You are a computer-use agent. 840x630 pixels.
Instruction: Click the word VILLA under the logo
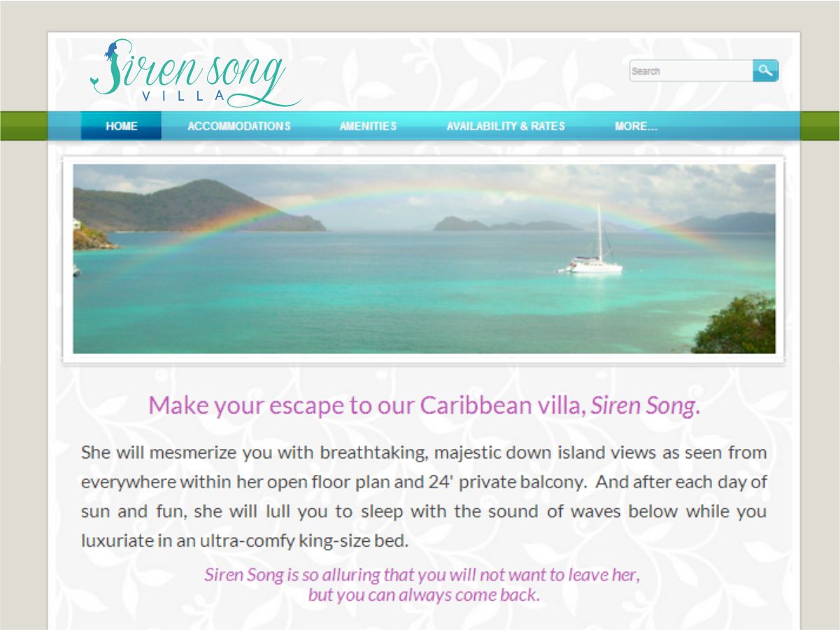184,96
